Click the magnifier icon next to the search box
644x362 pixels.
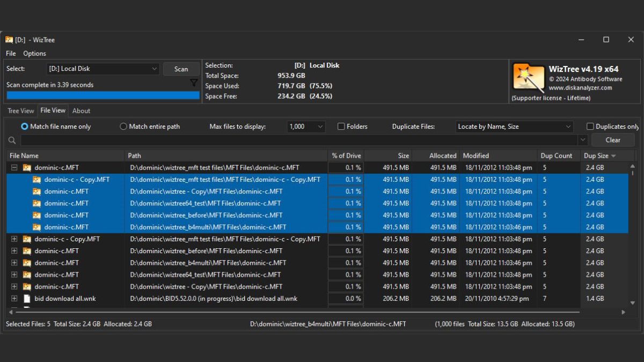click(x=12, y=141)
